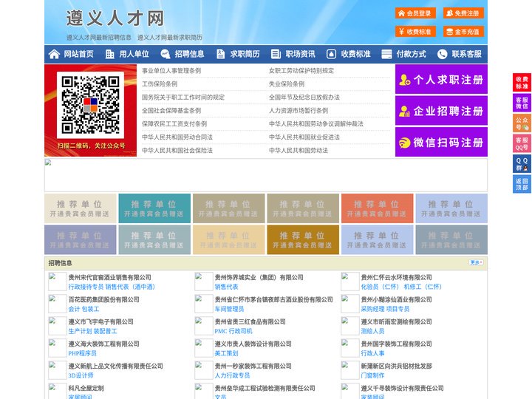Open the 车间管理员 job link

[229, 309]
